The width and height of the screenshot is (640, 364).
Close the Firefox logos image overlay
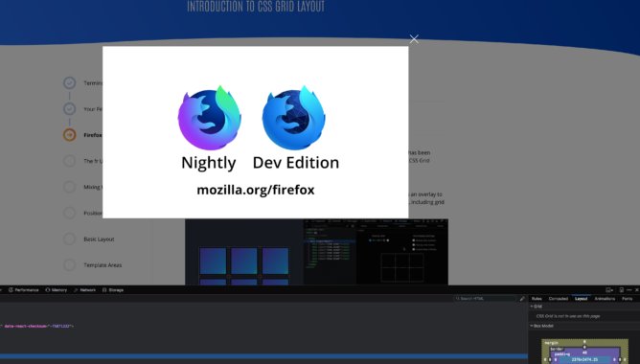[x=414, y=39]
